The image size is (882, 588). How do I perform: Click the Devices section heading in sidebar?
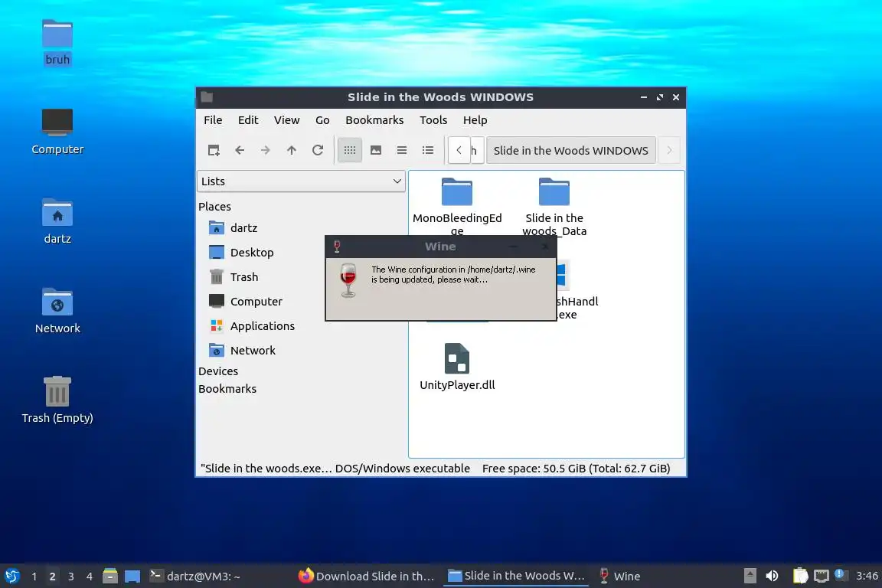(x=218, y=371)
